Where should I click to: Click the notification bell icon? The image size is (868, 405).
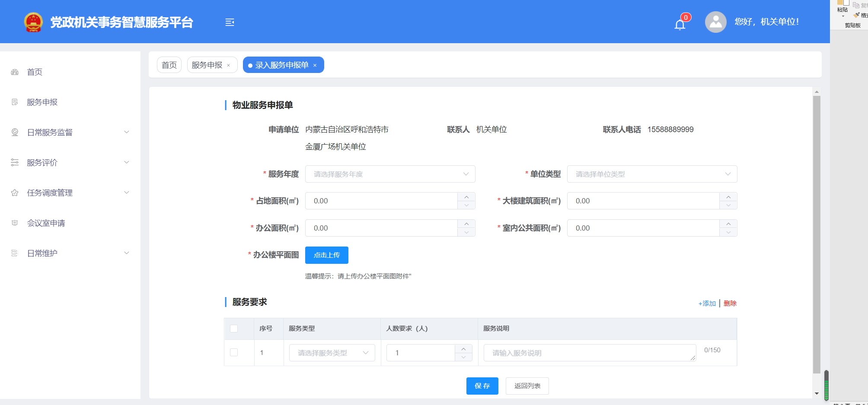[680, 24]
